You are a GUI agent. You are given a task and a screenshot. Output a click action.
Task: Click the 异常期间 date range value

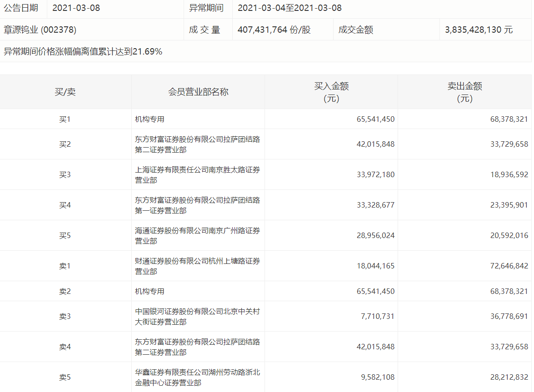click(289, 8)
